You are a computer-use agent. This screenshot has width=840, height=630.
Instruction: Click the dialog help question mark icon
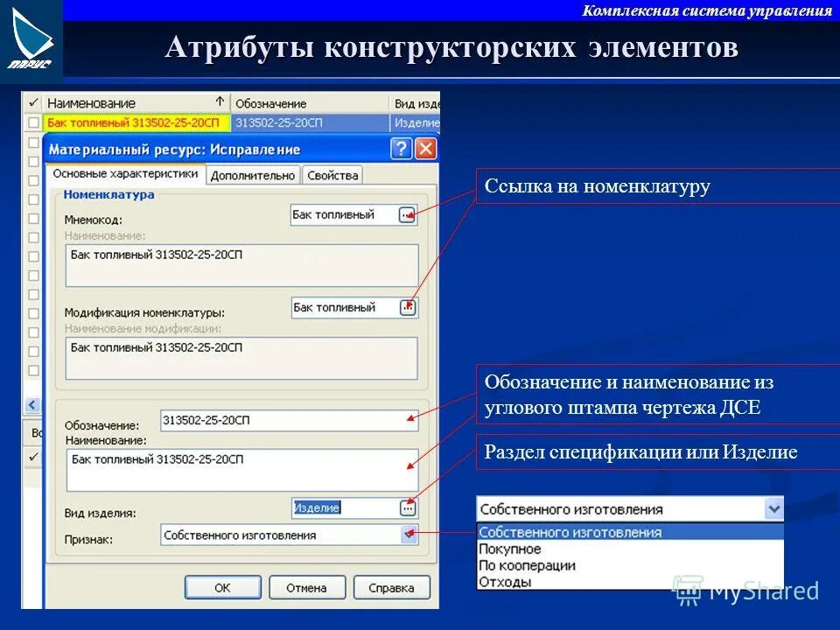click(402, 149)
